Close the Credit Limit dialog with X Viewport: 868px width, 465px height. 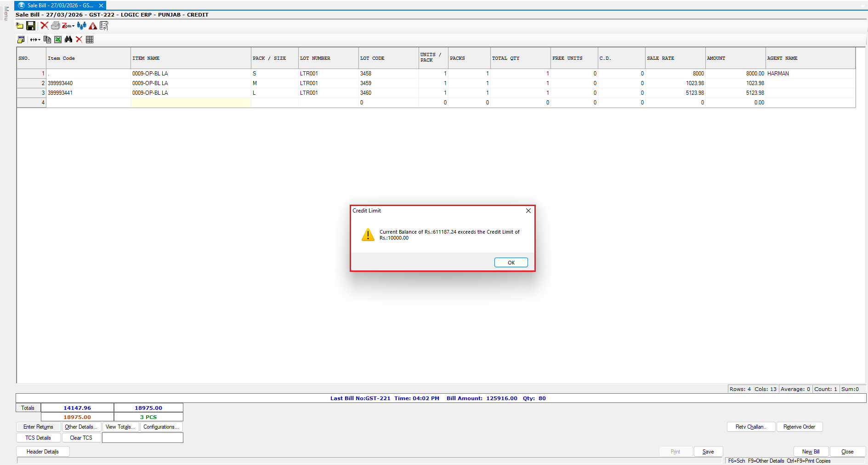click(528, 211)
